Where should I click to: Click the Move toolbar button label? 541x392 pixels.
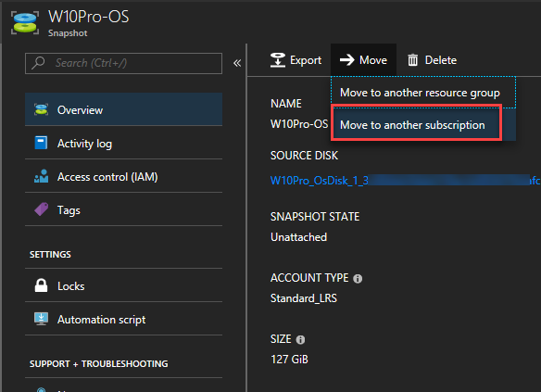tap(373, 60)
